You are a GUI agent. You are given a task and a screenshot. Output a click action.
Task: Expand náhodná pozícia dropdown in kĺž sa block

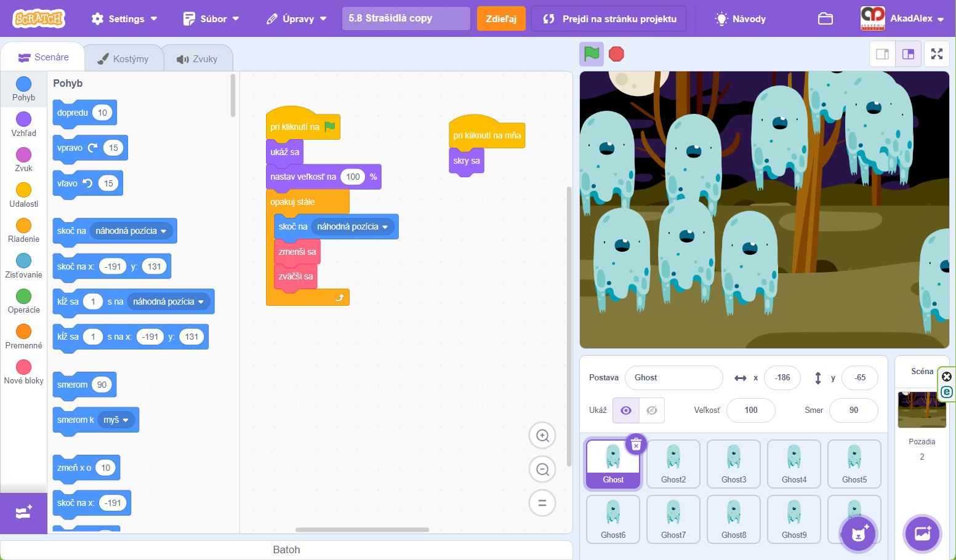[x=168, y=302]
